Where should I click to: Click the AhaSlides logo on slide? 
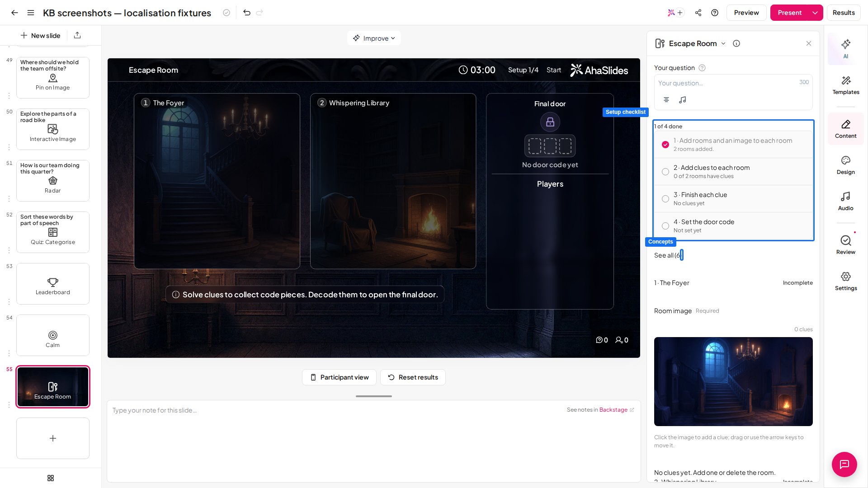coord(599,70)
